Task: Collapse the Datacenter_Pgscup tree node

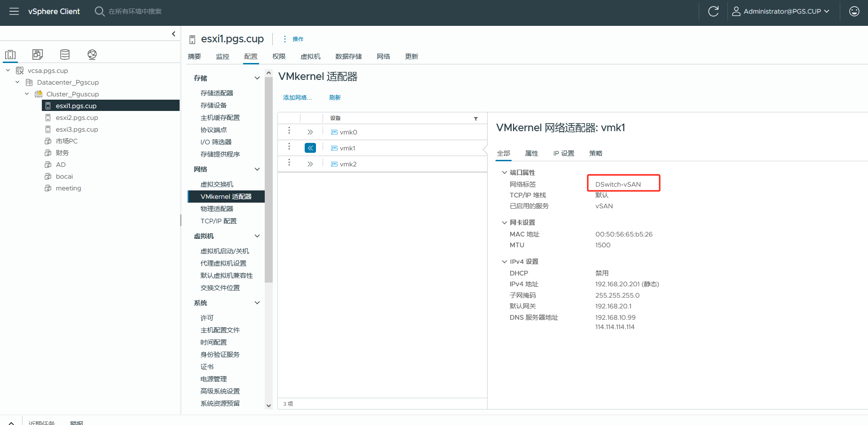Action: pos(17,82)
